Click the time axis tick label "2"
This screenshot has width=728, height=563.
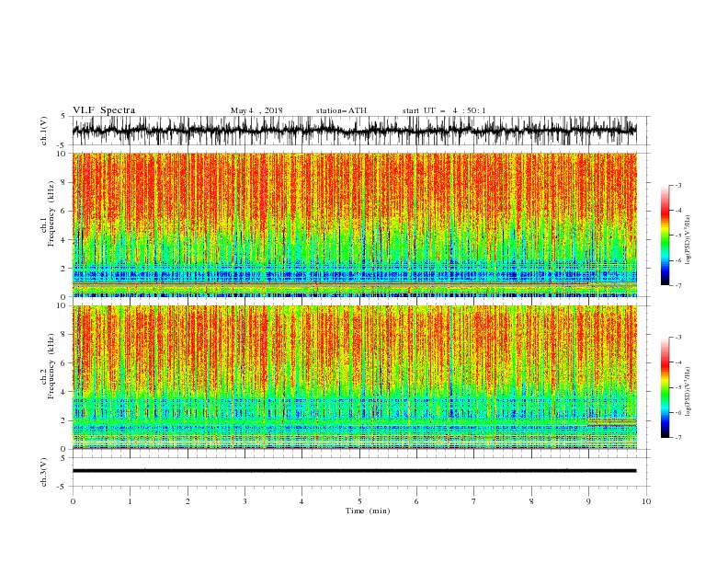click(x=188, y=501)
